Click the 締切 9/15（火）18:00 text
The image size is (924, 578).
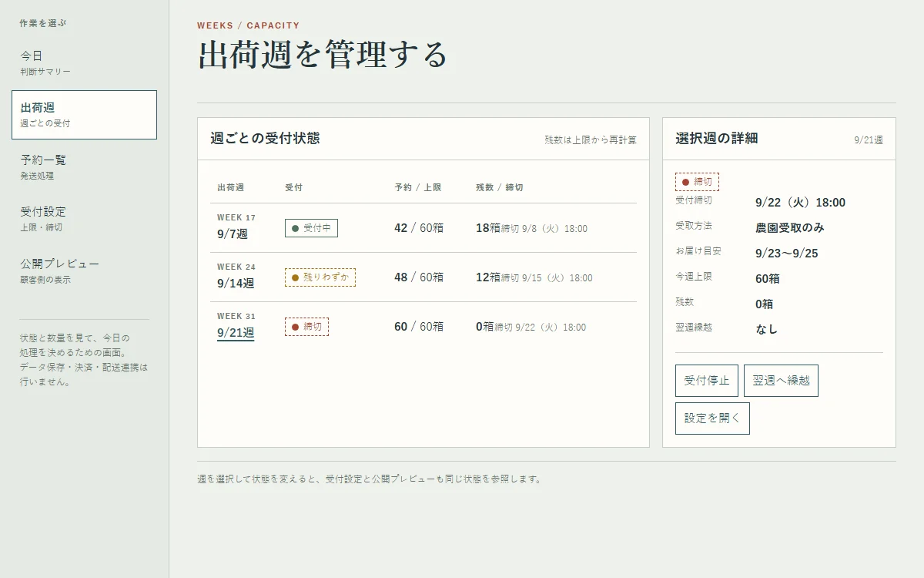coord(547,278)
